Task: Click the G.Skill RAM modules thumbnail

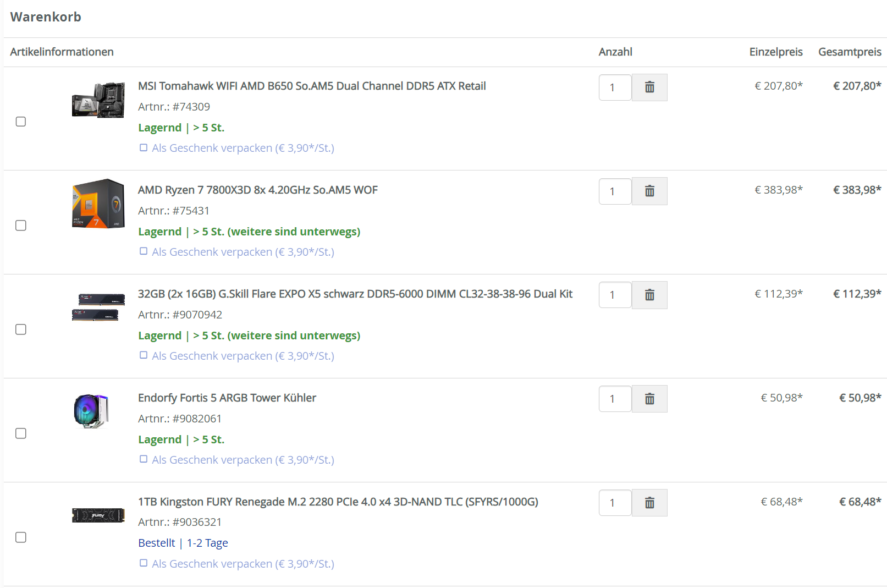Action: pos(98,307)
